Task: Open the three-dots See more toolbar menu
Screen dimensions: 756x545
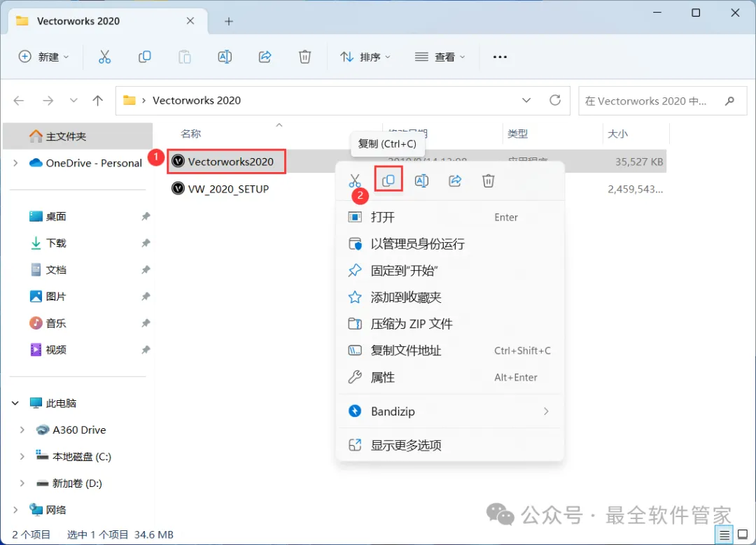Action: click(x=500, y=57)
